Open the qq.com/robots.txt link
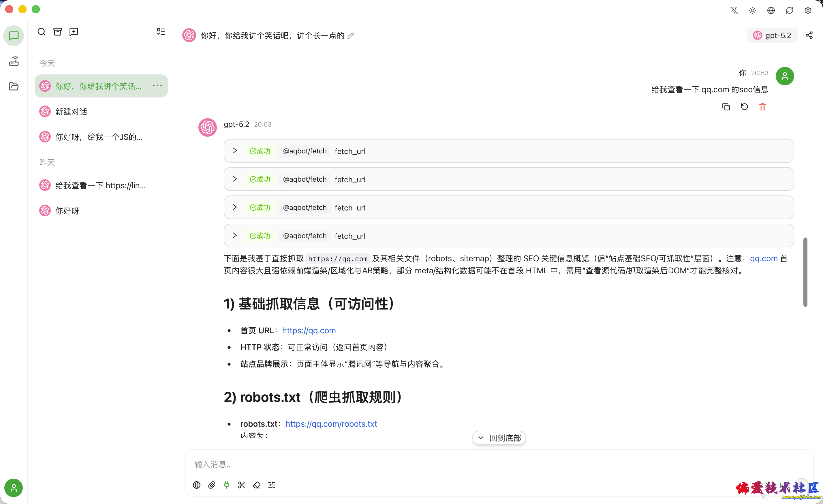 pos(331,424)
